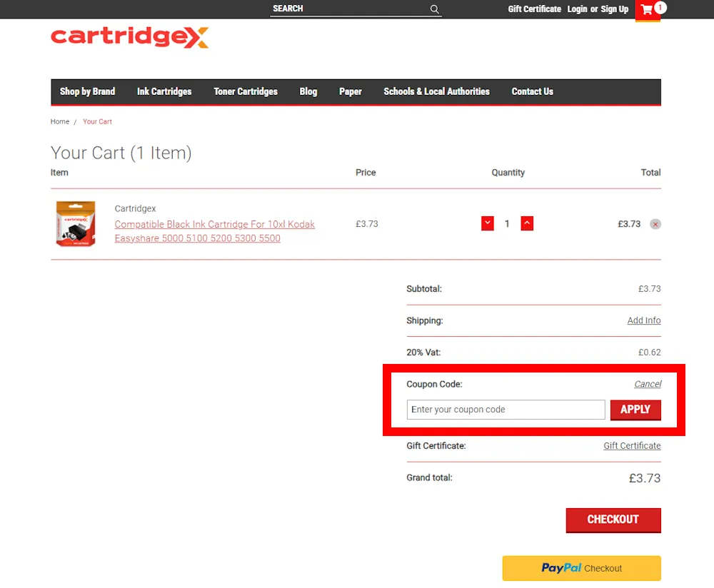
Task: Click the Sign Up link
Action: point(614,9)
